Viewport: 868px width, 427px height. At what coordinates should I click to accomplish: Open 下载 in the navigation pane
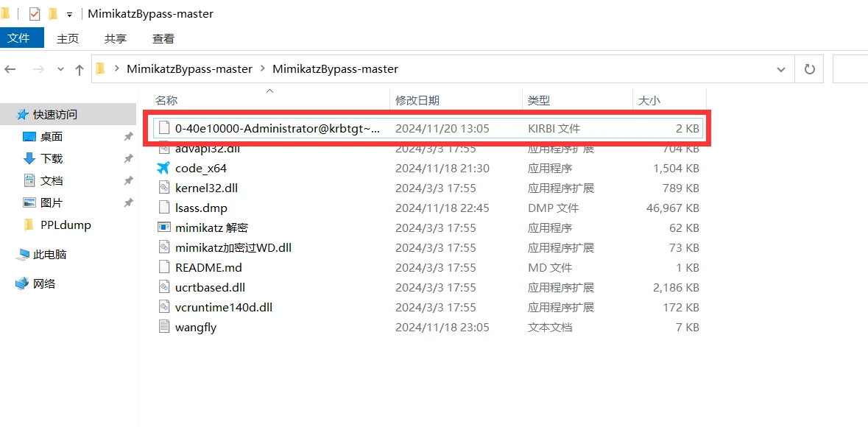pyautogui.click(x=52, y=159)
